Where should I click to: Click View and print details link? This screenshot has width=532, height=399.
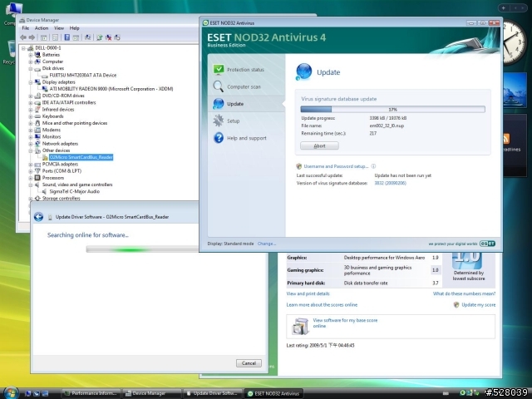pyautogui.click(x=308, y=293)
